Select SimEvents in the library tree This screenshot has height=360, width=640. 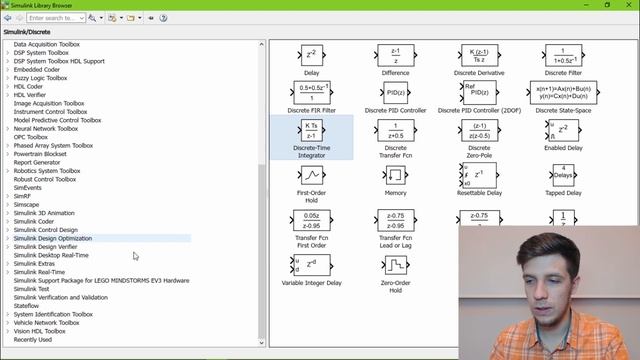[27, 188]
